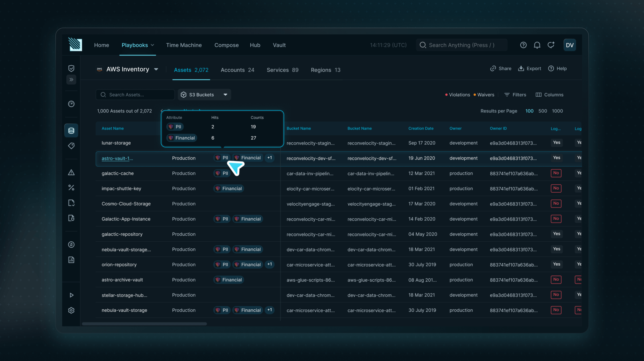Click +1 badge in astro-vault row
Screen dimensions: 644x361
[x=269, y=158]
